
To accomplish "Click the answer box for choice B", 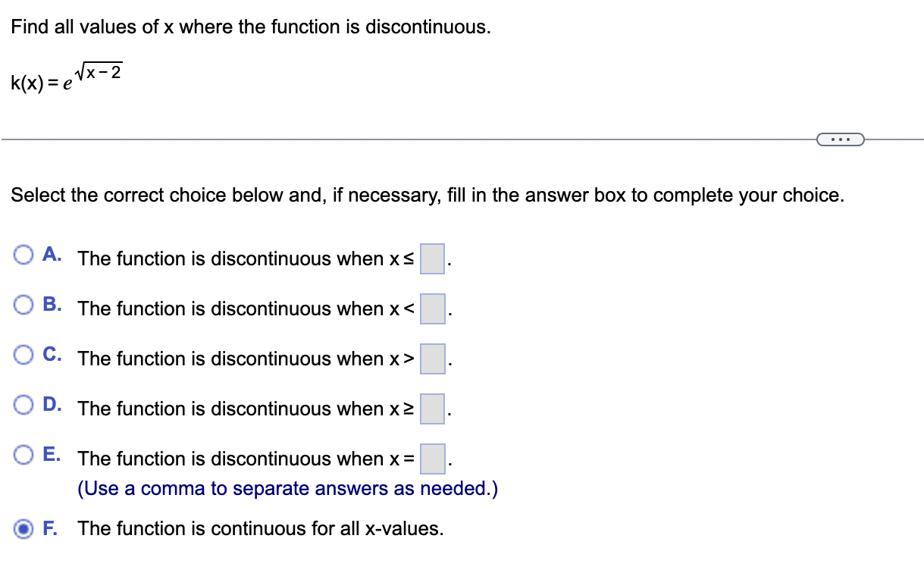I will [432, 310].
